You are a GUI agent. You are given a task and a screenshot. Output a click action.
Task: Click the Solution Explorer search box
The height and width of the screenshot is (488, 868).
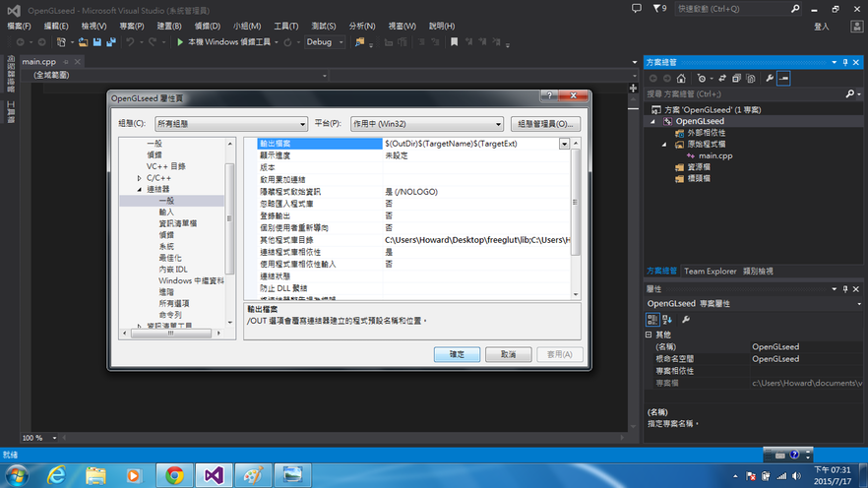click(x=745, y=94)
